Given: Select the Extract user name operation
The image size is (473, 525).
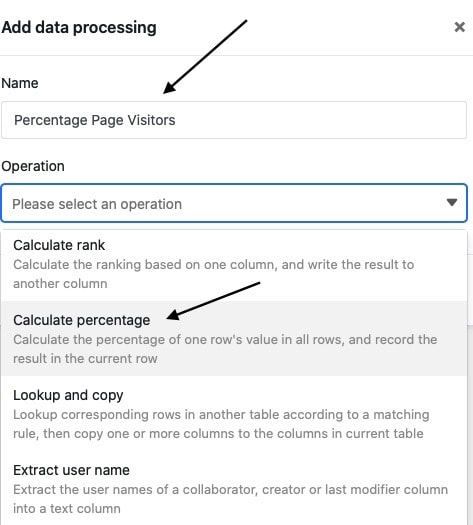Looking at the screenshot, I should point(234,489).
